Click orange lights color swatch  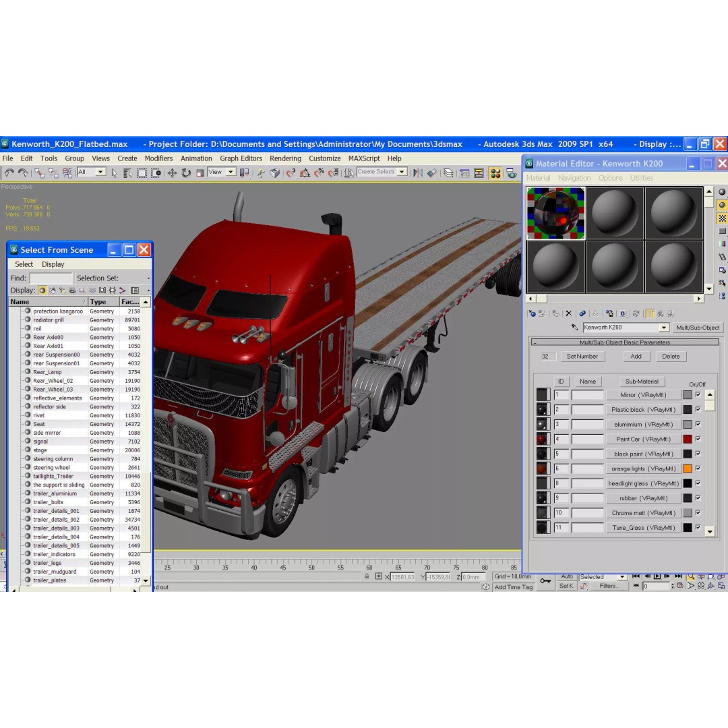tap(688, 468)
